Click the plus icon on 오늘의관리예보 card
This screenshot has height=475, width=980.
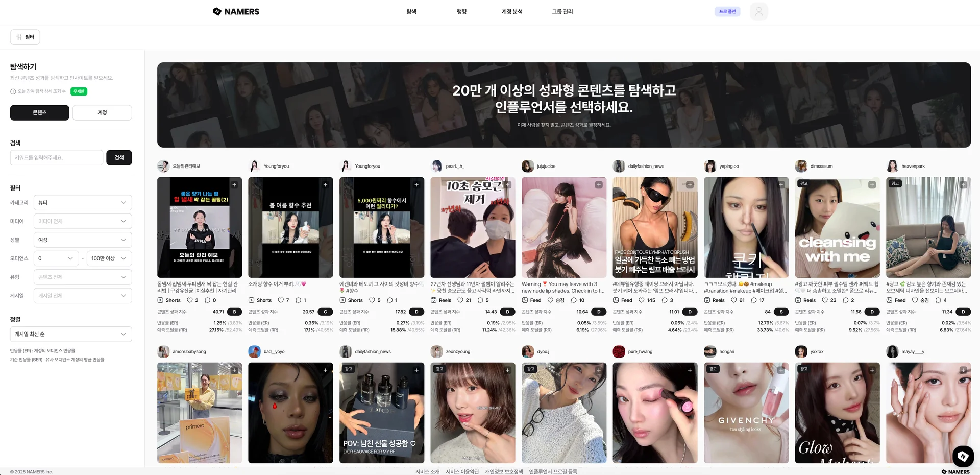click(x=234, y=185)
